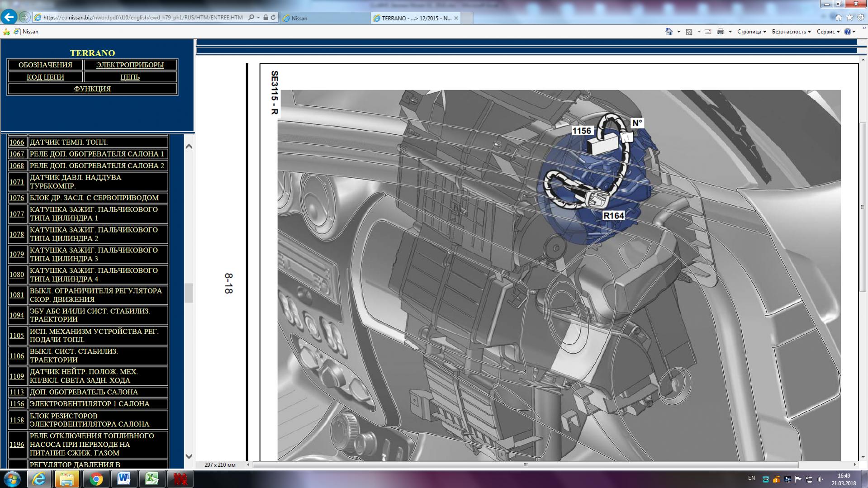Click the print icon
868x488 pixels.
pos(721,32)
